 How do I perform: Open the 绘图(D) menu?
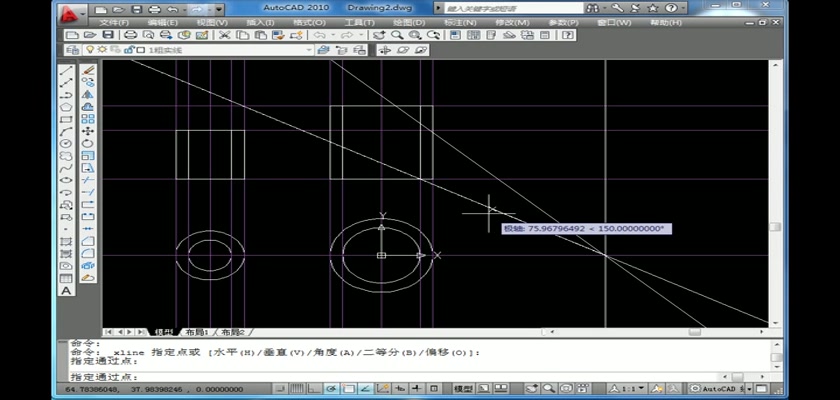pyautogui.click(x=410, y=22)
